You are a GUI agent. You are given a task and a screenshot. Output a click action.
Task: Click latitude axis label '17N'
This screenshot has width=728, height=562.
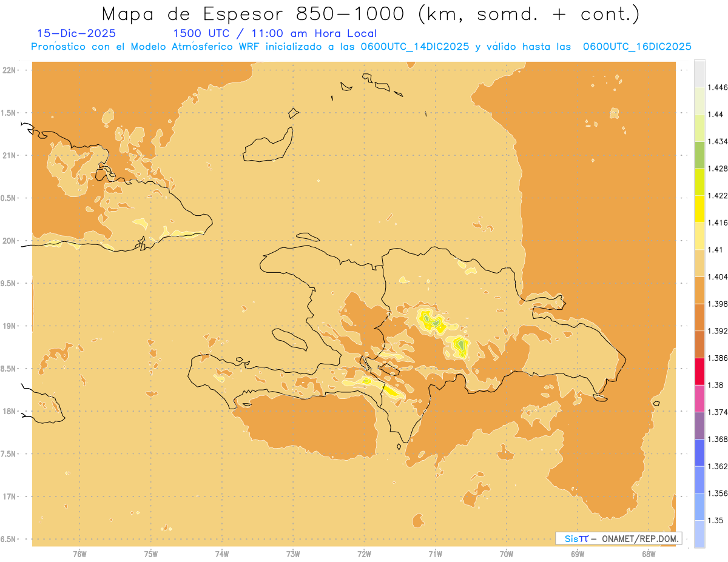click(10, 497)
